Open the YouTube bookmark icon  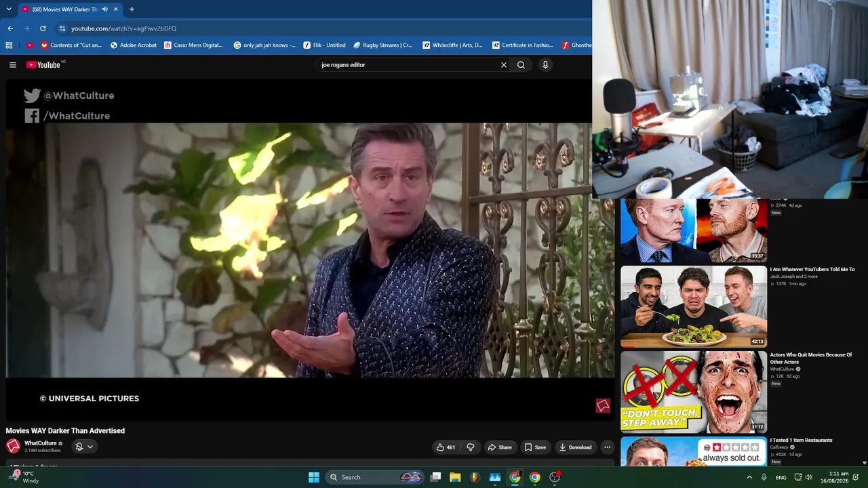coord(29,45)
